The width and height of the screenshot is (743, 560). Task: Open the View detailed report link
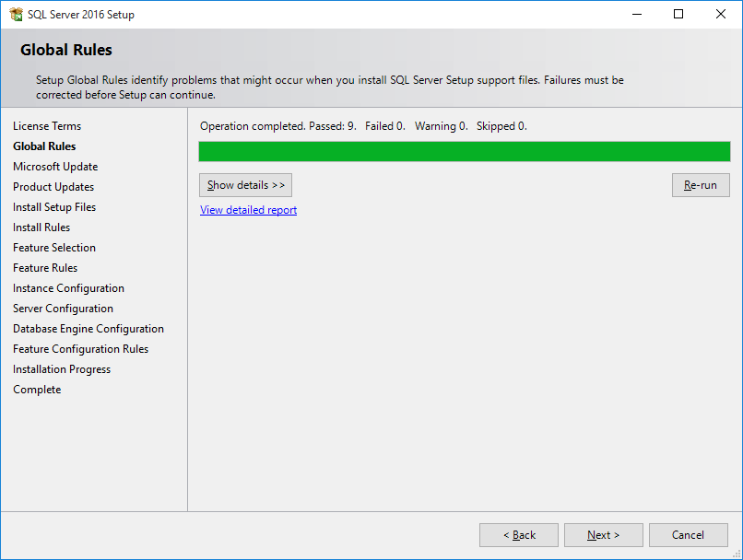pos(248,210)
